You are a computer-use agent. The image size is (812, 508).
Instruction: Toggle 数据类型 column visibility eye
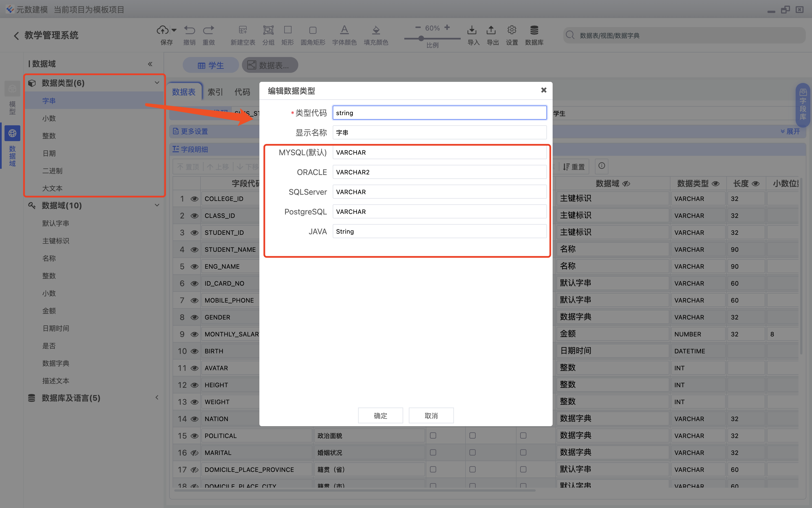[715, 184]
